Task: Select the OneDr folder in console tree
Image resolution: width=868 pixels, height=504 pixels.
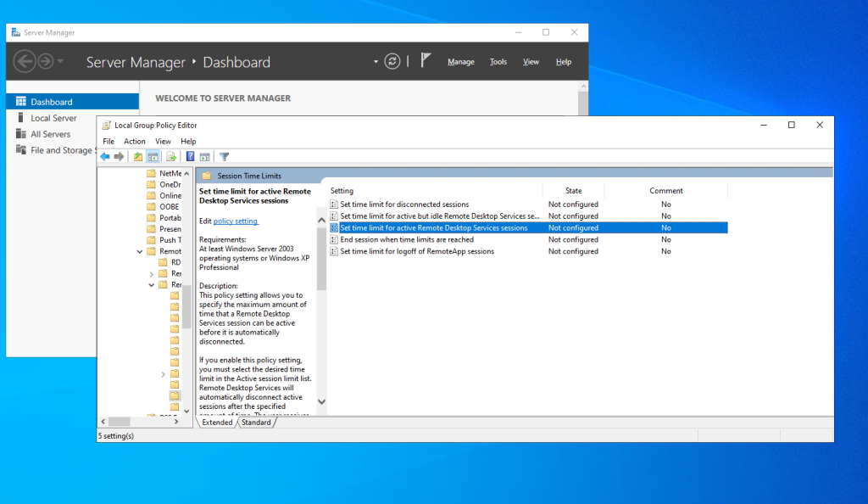Action: click(164, 184)
